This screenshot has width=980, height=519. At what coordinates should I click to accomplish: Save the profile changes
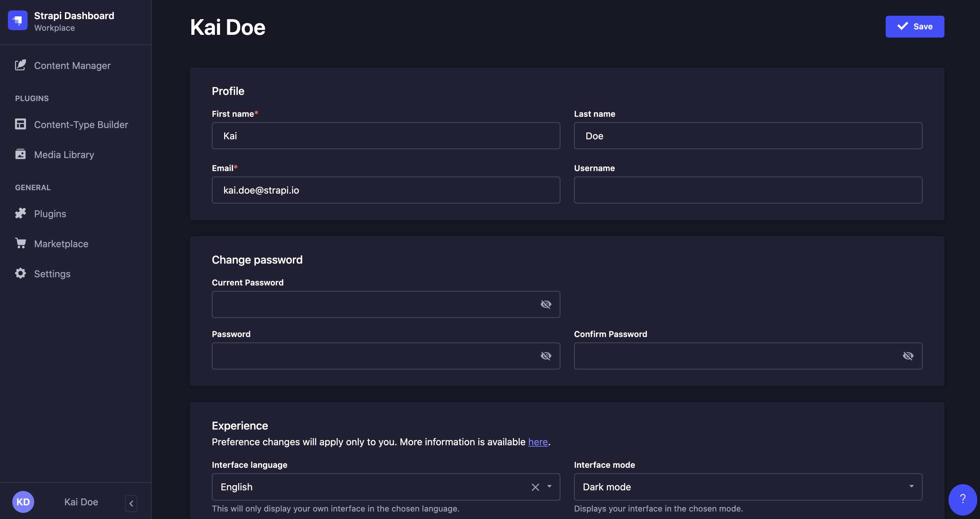915,26
